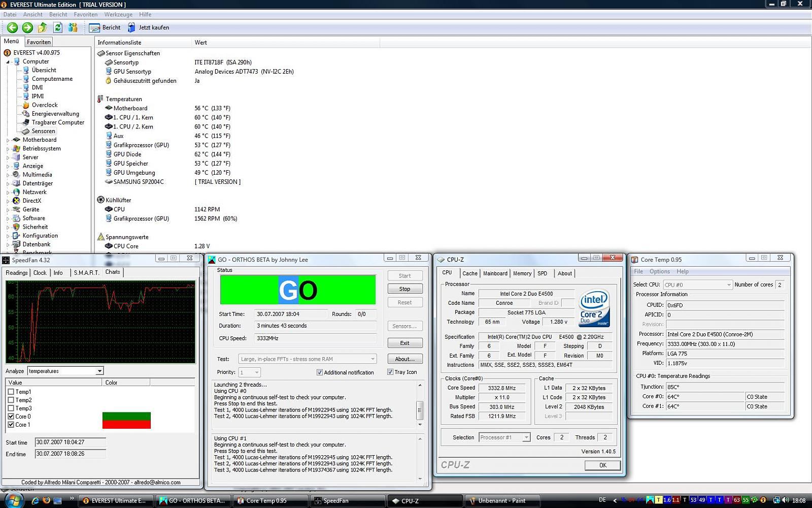
Task: Click the volume tray icon
Action: coord(785,500)
